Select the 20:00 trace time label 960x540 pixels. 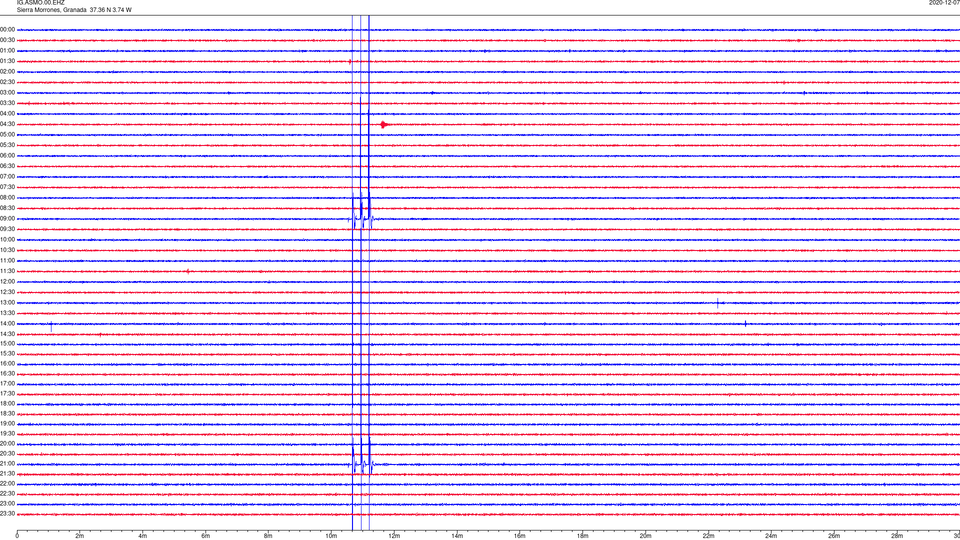[x=7, y=444]
